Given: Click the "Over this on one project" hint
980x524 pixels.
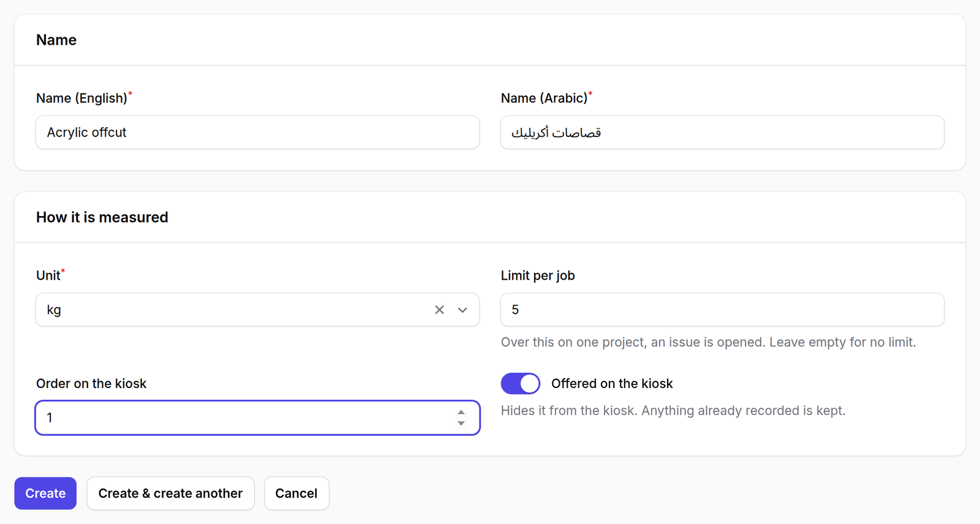Looking at the screenshot, I should [708, 342].
